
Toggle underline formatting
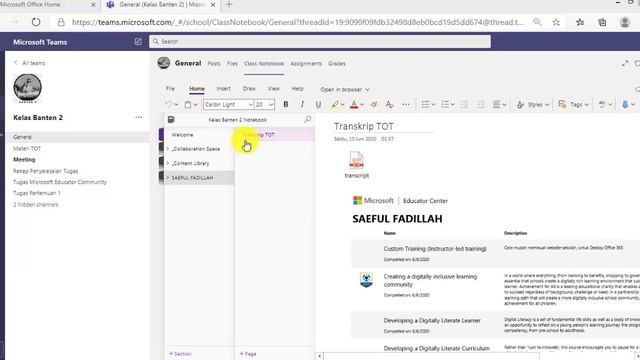(318, 104)
